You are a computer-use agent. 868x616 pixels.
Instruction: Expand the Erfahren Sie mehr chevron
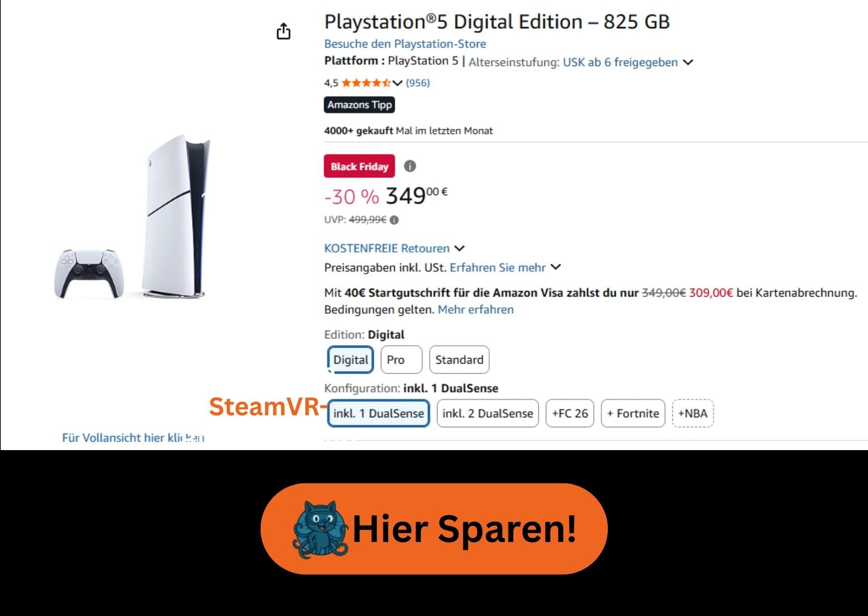point(556,267)
